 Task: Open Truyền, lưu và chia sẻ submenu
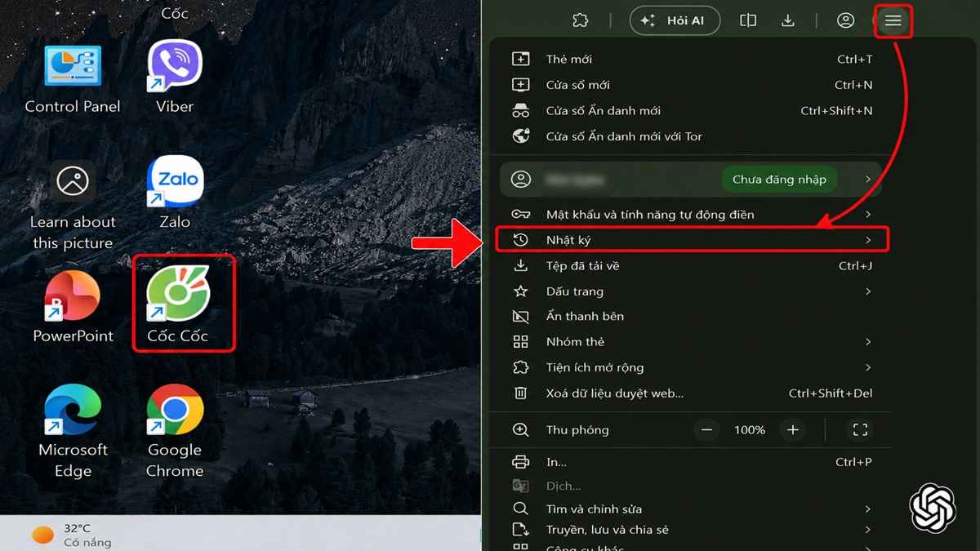click(692, 530)
